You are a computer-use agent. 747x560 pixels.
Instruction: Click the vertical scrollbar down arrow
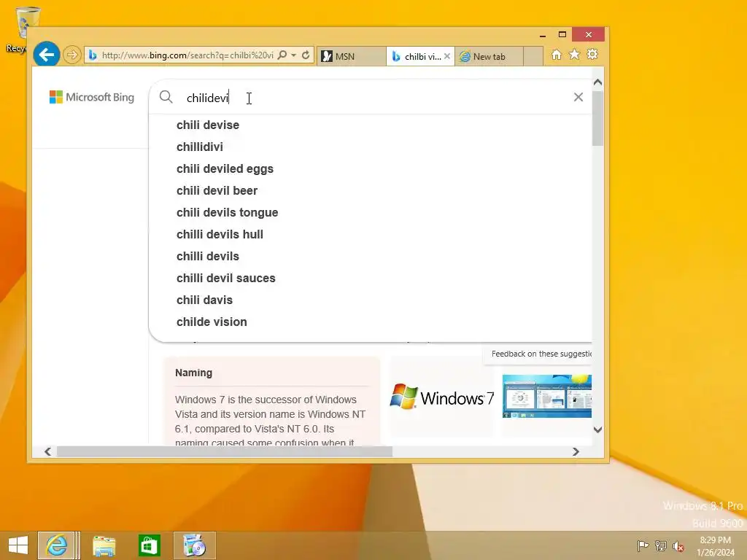[598, 429]
